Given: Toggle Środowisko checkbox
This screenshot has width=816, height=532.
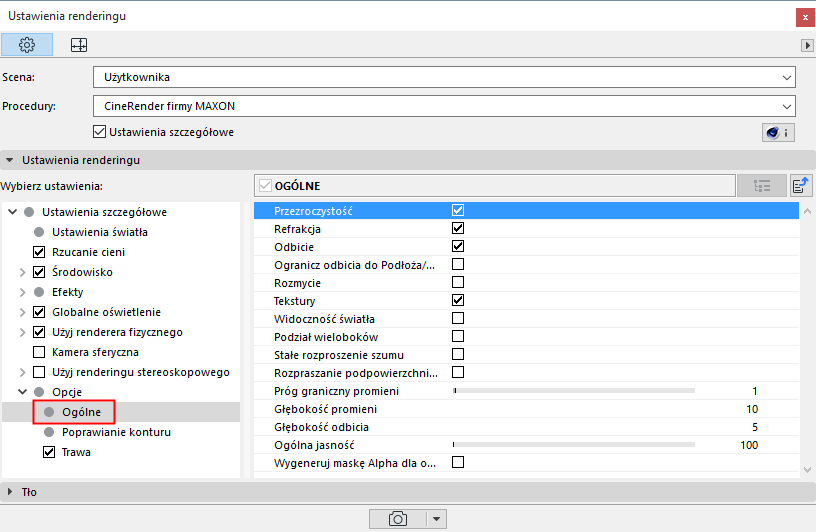Looking at the screenshot, I should click(39, 272).
